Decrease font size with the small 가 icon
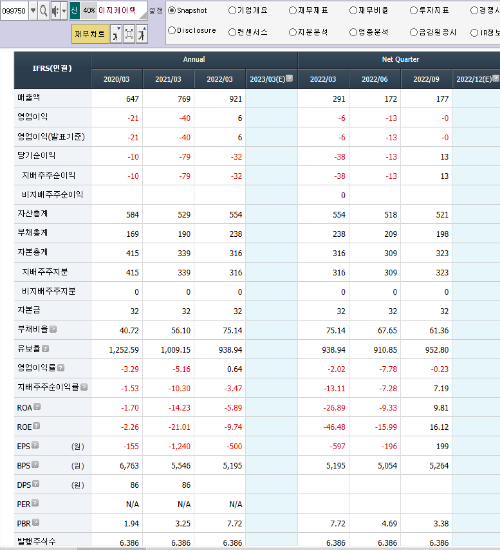 [x=116, y=34]
